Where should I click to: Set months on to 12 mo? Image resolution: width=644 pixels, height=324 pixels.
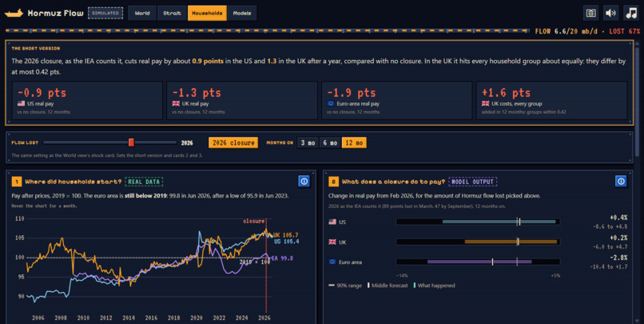354,142
